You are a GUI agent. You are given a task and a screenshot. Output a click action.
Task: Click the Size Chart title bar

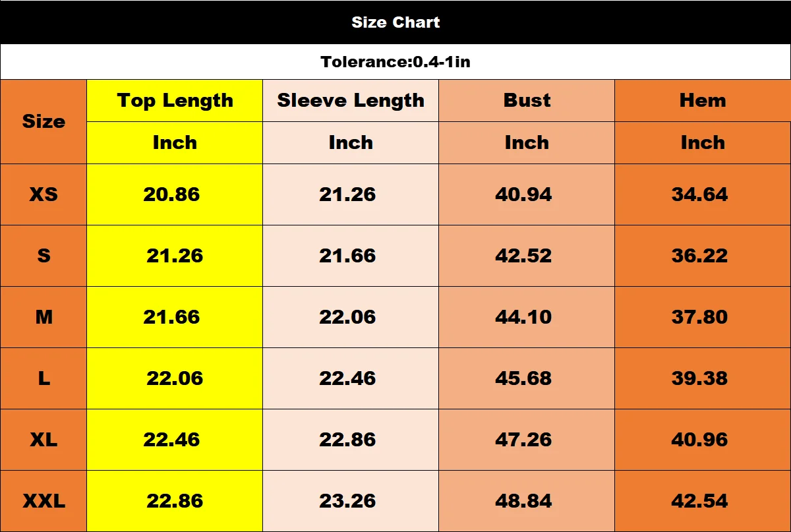coord(395,22)
